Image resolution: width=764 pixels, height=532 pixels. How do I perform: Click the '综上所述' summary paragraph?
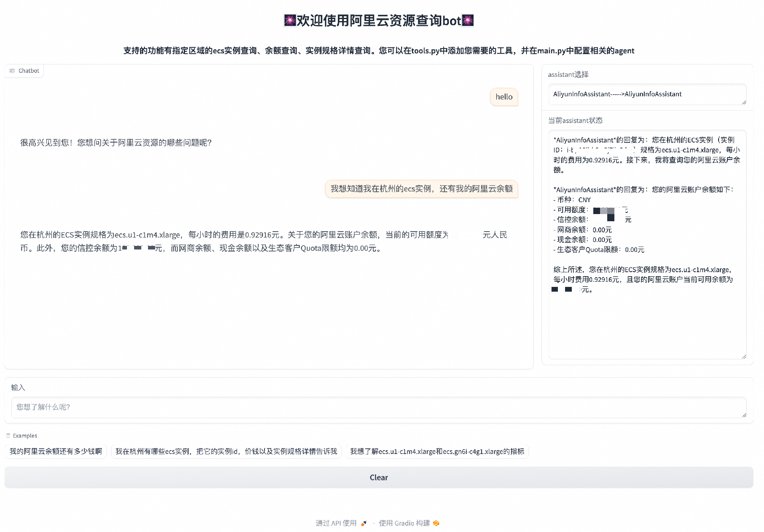point(643,279)
